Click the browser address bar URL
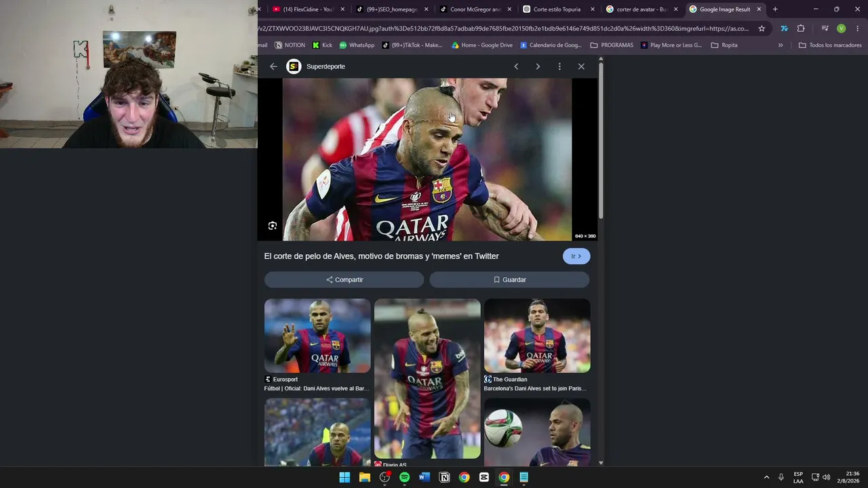The image size is (868, 488). click(x=503, y=28)
